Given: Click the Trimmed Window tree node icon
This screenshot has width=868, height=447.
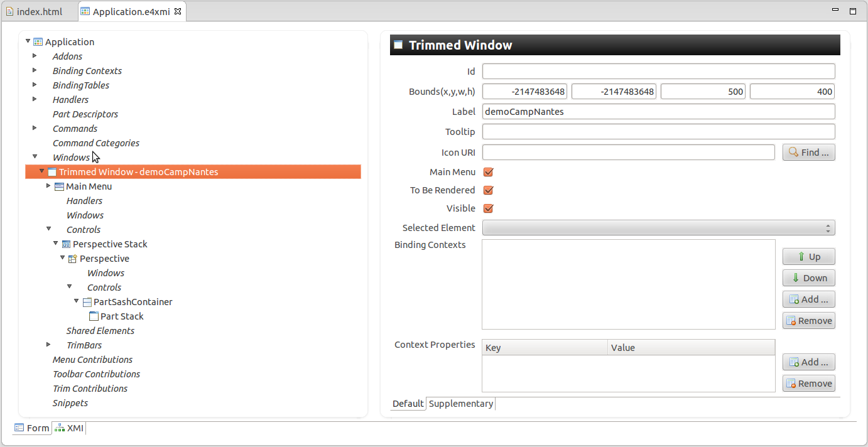Looking at the screenshot, I should (52, 172).
